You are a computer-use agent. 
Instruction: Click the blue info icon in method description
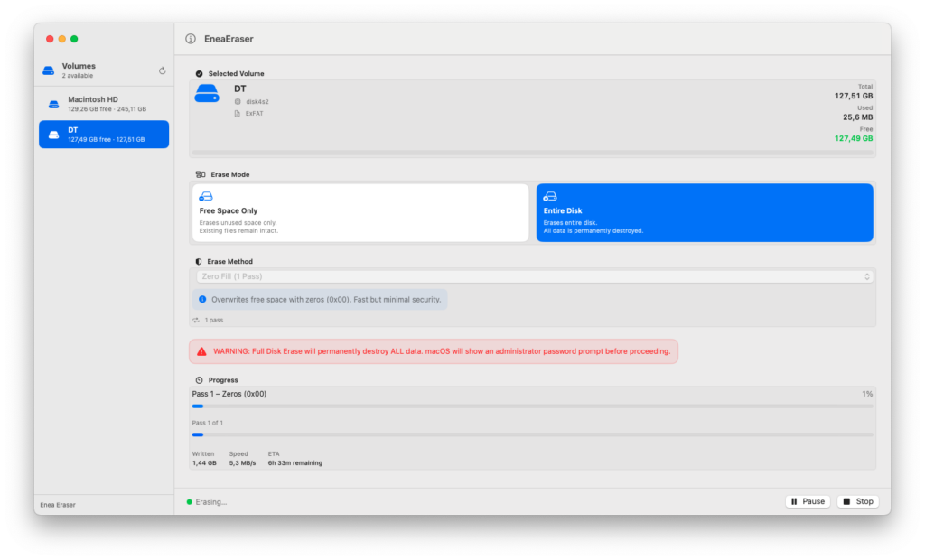point(202,300)
